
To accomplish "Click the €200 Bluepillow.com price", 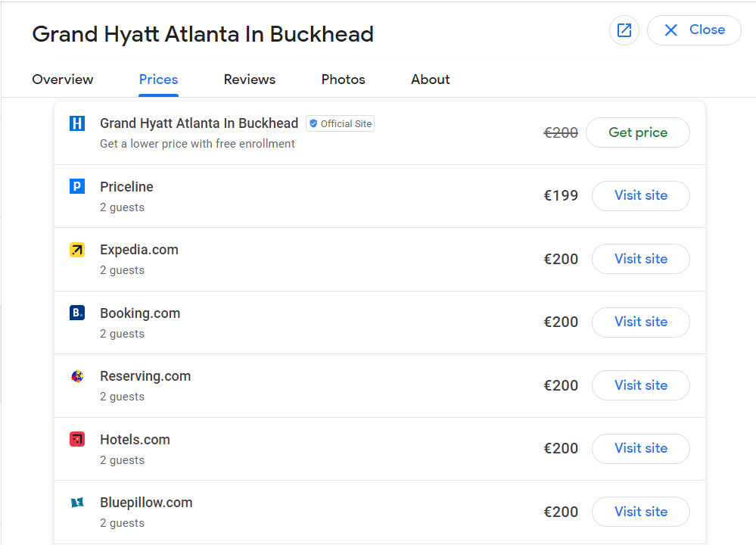I will [561, 512].
